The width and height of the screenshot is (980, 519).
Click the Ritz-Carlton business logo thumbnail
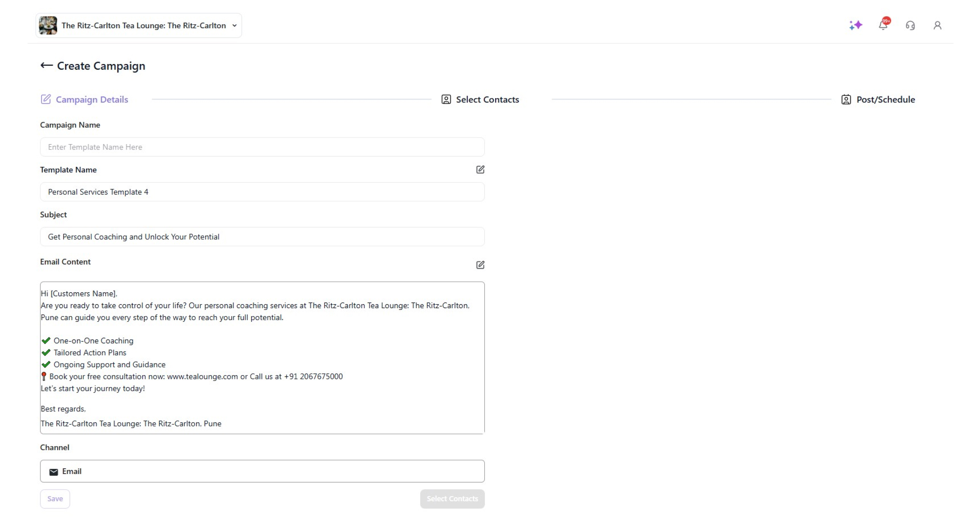pos(48,26)
